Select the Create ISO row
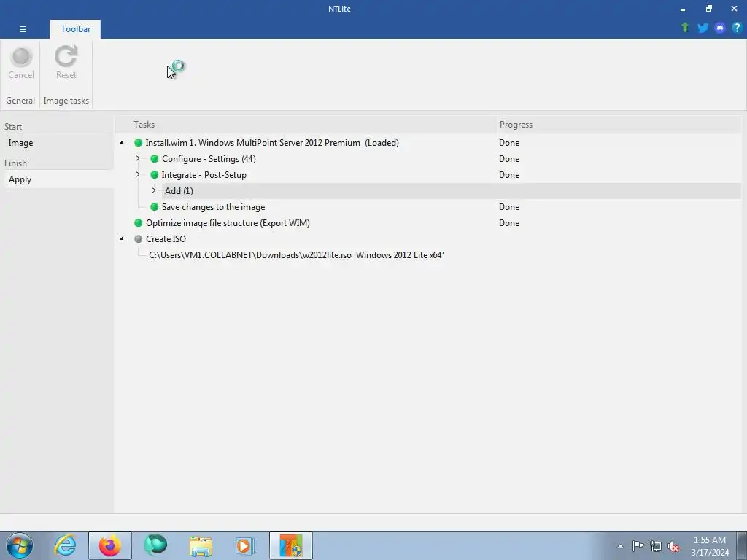 pyautogui.click(x=427, y=239)
